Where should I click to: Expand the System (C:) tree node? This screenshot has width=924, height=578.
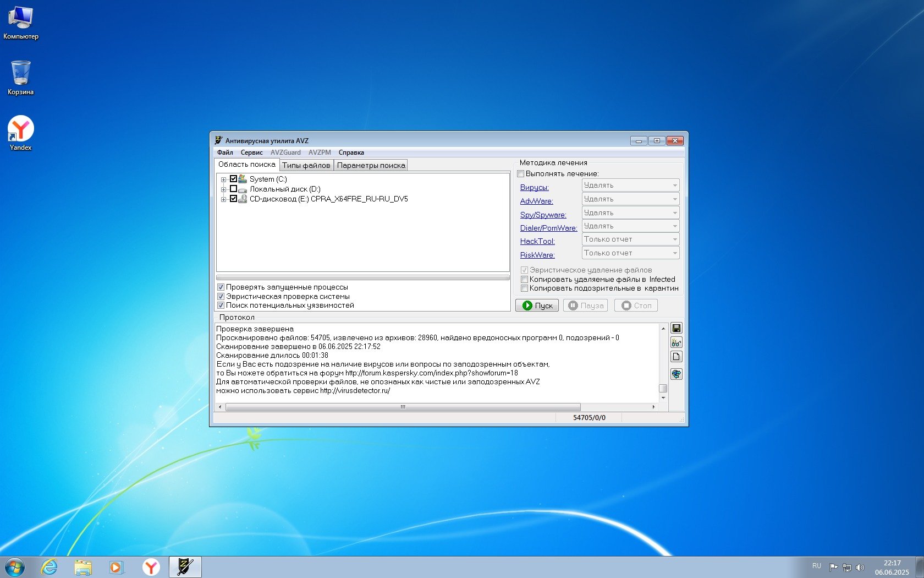click(223, 179)
